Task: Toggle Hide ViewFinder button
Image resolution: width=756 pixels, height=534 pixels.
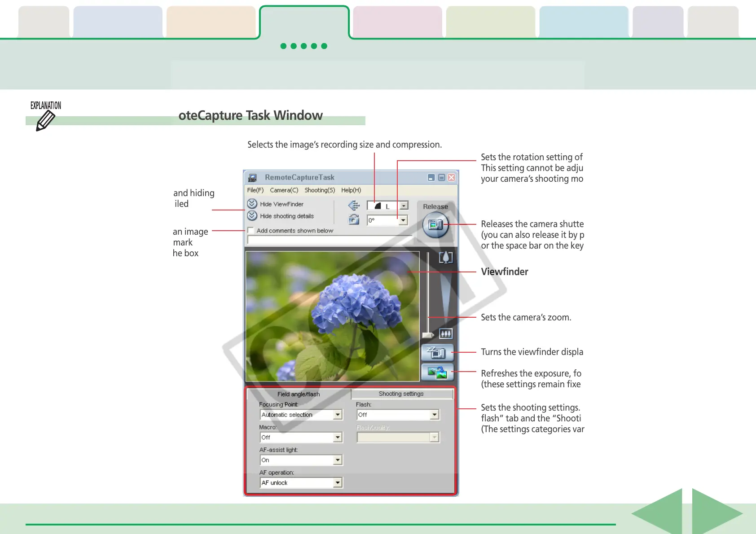Action: click(252, 204)
